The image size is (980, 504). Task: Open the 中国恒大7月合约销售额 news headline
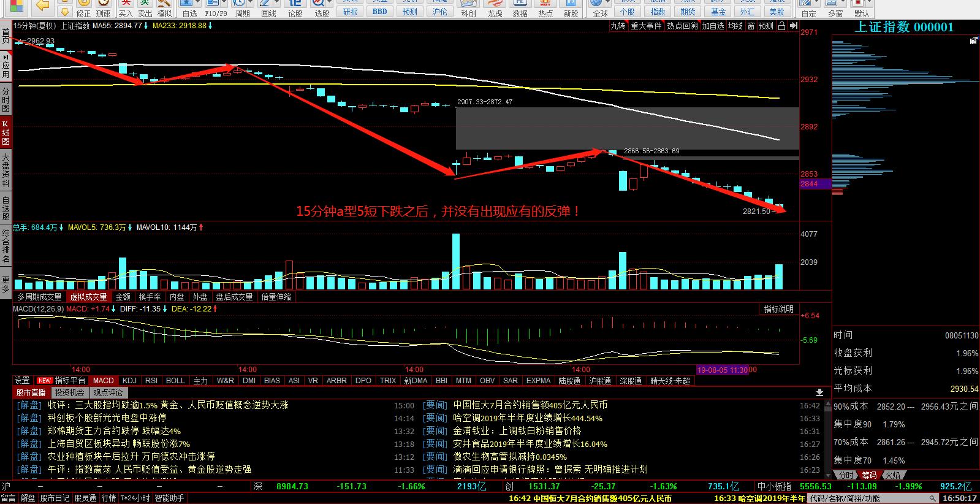(530, 405)
